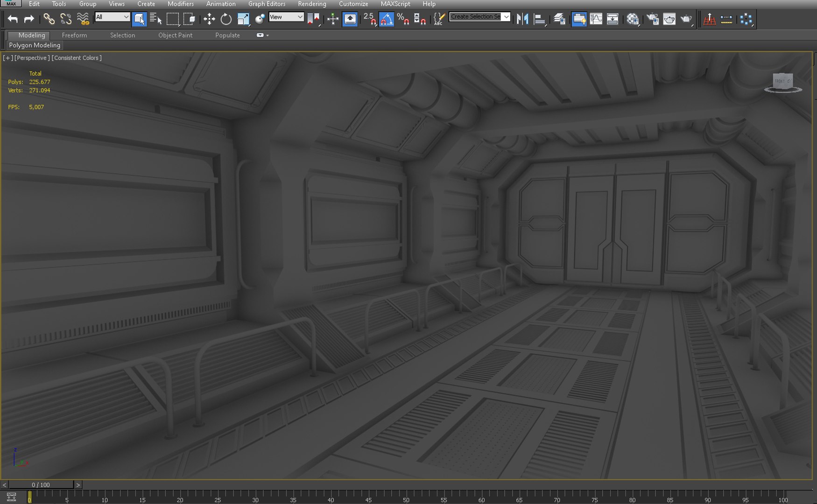Open the Schematic View
This screenshot has width=817, height=504.
613,19
